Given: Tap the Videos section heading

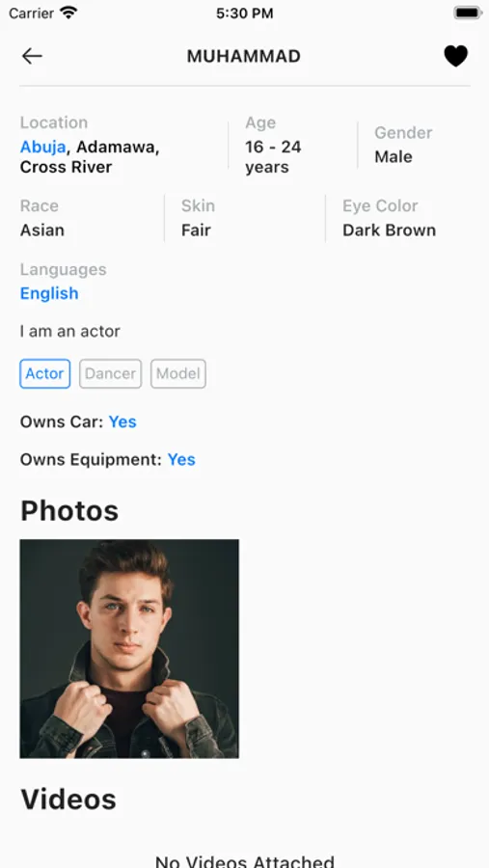Looking at the screenshot, I should tap(68, 800).
